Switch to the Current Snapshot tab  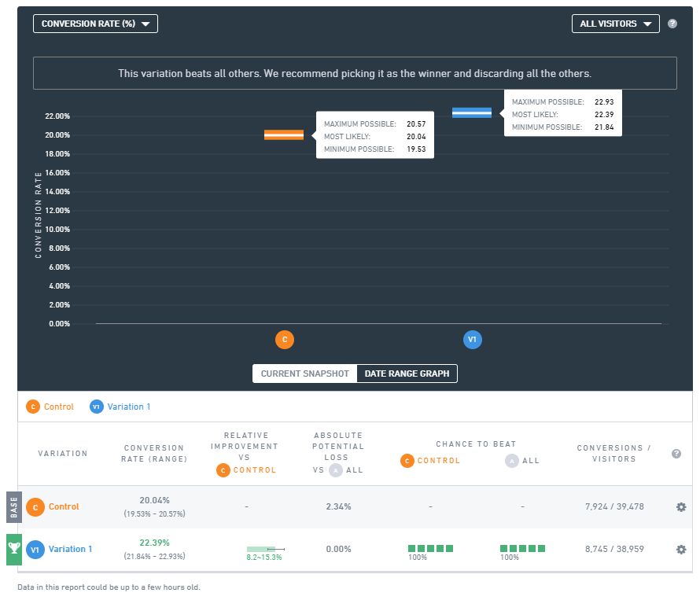305,374
